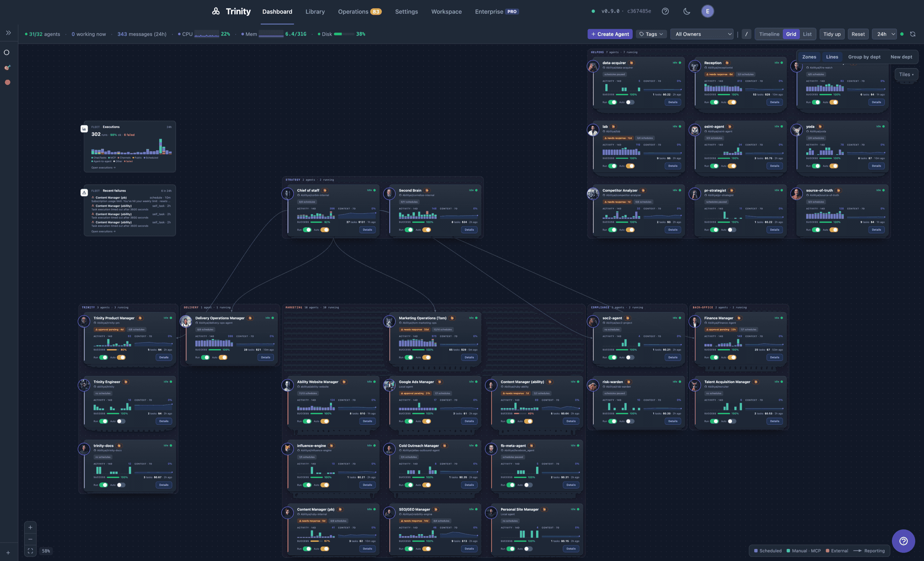Viewport: 924px width, 561px height.
Task: Click the Reception koala avatar
Action: coord(695,66)
